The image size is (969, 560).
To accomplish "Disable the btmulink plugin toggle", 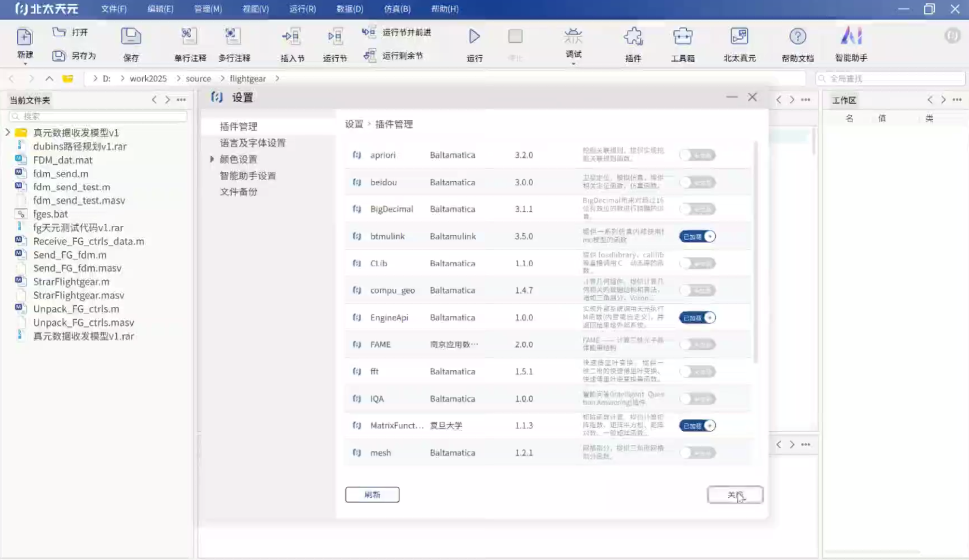I will (x=697, y=236).
